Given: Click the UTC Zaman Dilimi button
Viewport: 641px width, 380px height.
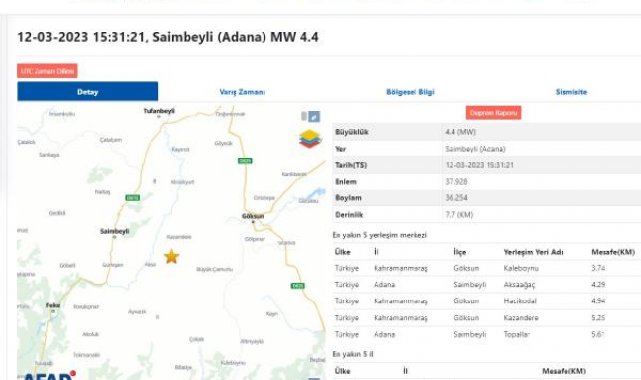Looking at the screenshot, I should 47,71.
